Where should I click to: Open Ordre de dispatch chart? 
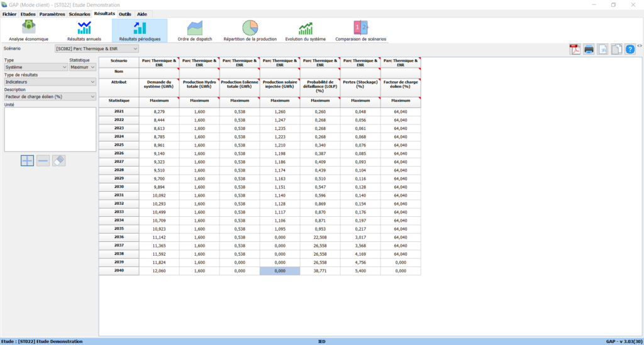(x=195, y=31)
